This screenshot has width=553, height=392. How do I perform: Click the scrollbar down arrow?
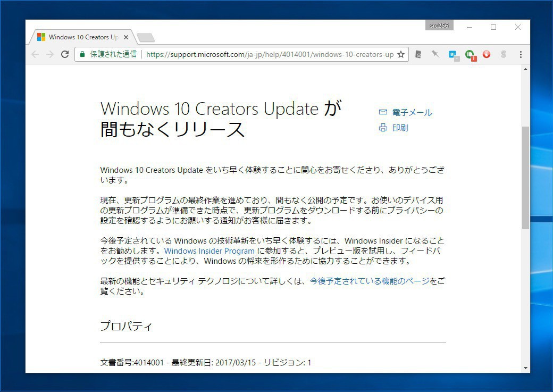[525, 368]
